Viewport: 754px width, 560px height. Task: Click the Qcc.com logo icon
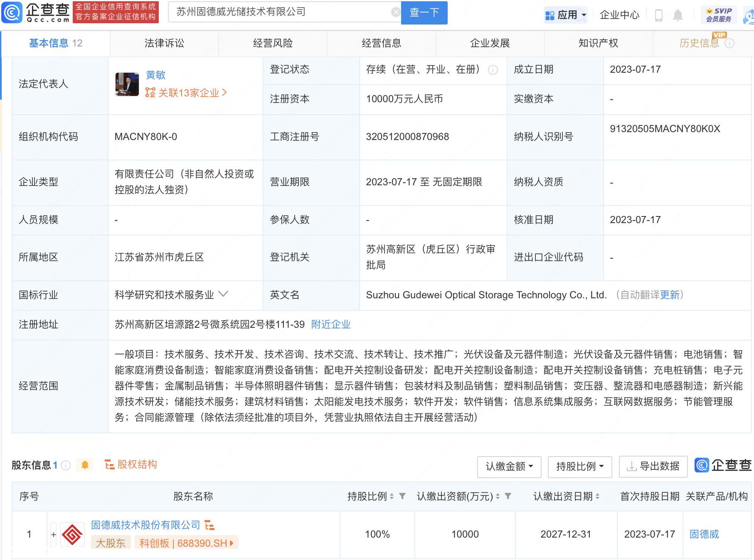12,12
